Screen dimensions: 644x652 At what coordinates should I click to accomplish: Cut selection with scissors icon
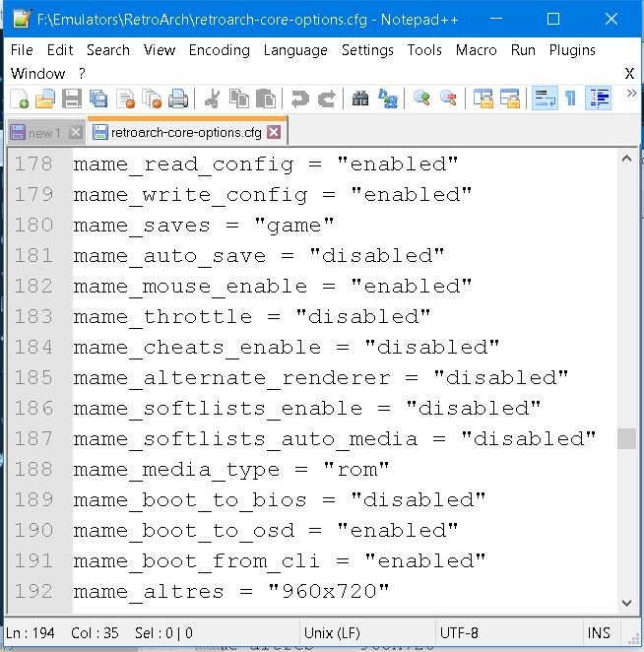coord(212,98)
